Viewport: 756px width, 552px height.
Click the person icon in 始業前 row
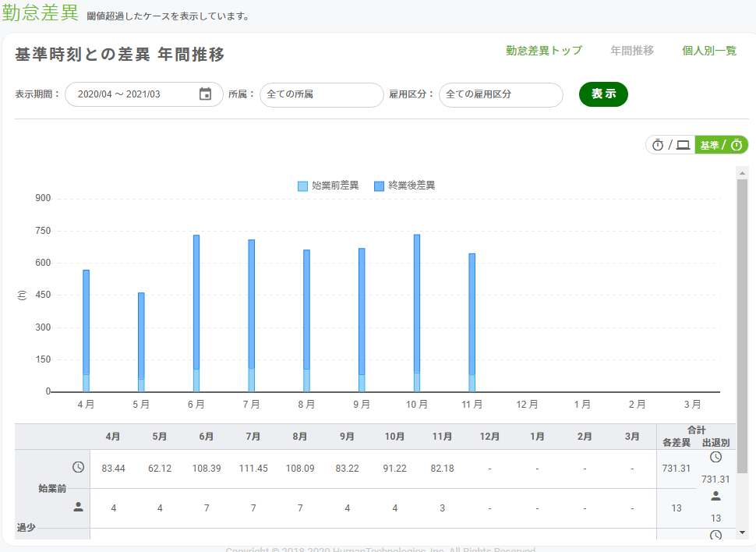78,507
